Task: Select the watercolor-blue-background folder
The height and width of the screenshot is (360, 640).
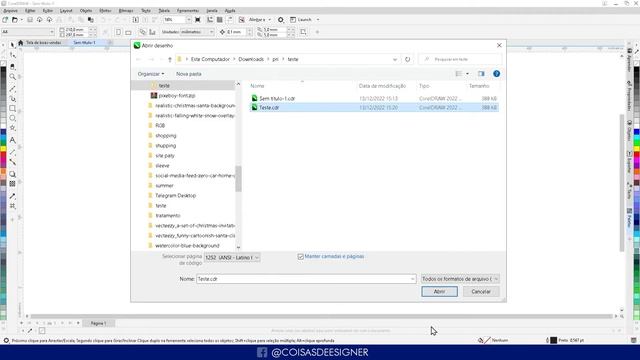Action: pyautogui.click(x=187, y=246)
